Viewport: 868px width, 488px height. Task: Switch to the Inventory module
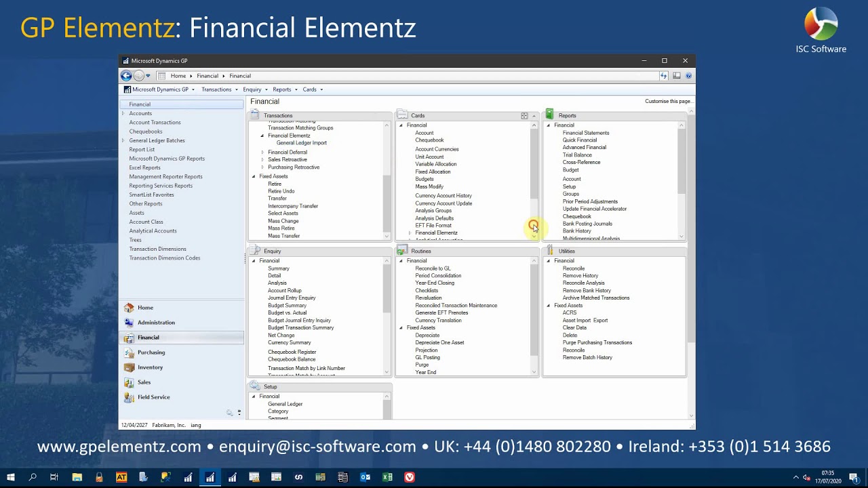(x=182, y=367)
